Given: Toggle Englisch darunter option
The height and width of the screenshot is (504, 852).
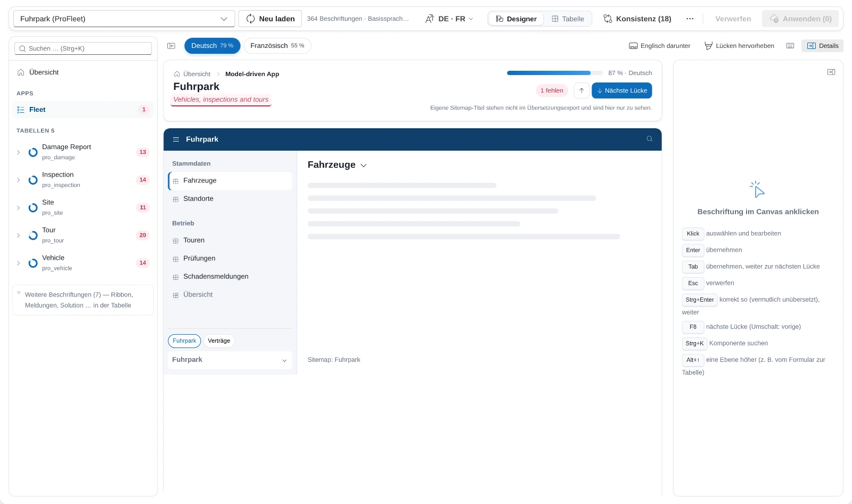Looking at the screenshot, I should 659,46.
